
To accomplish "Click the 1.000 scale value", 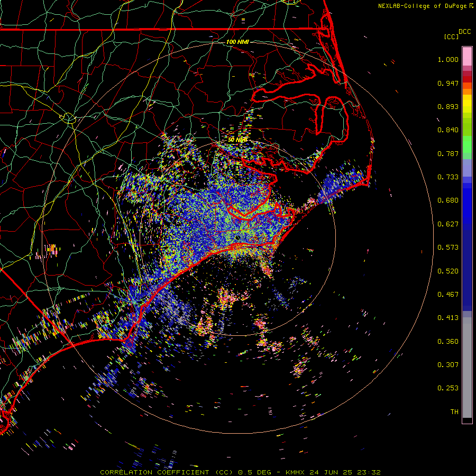I will 448,60.
